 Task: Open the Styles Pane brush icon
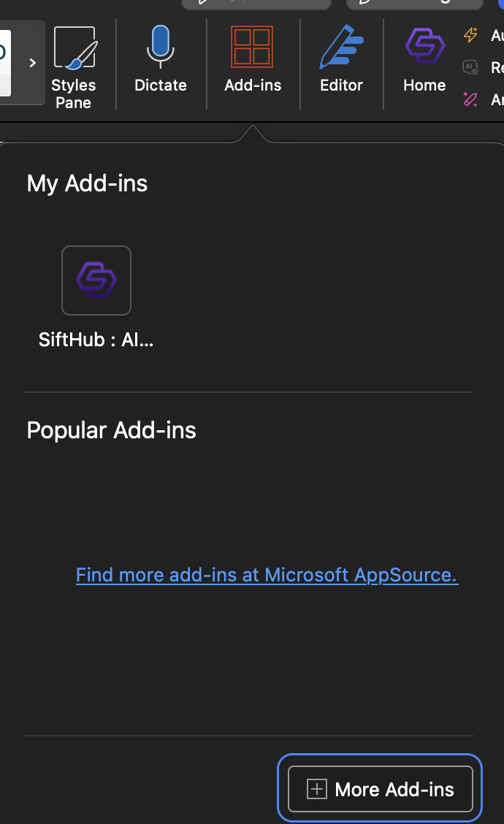[74, 48]
